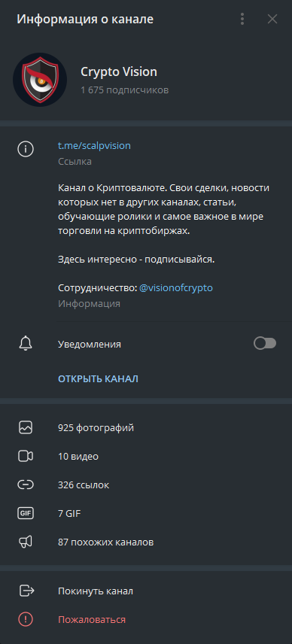Open the 10 видео section
The image size is (292, 644).
146,457
